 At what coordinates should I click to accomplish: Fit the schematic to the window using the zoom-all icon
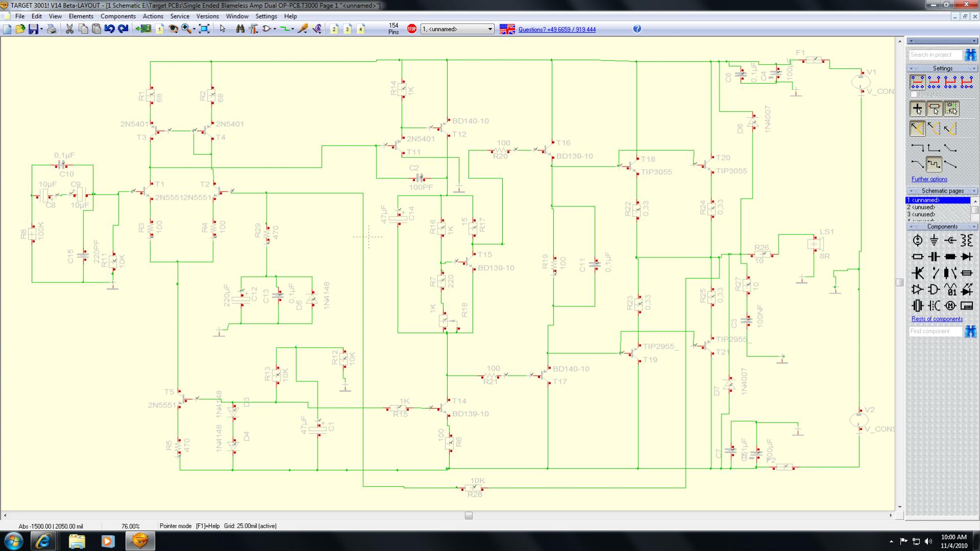pos(204,29)
